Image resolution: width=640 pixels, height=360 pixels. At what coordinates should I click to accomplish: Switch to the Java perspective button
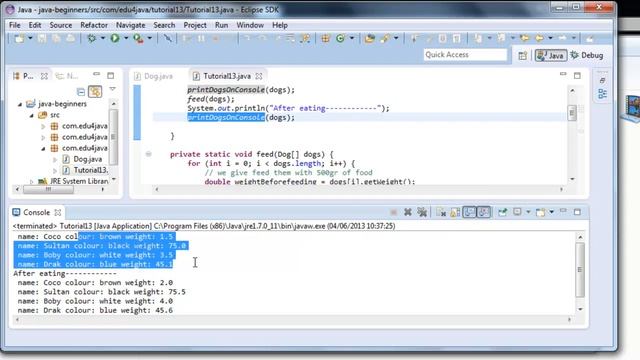click(551, 56)
